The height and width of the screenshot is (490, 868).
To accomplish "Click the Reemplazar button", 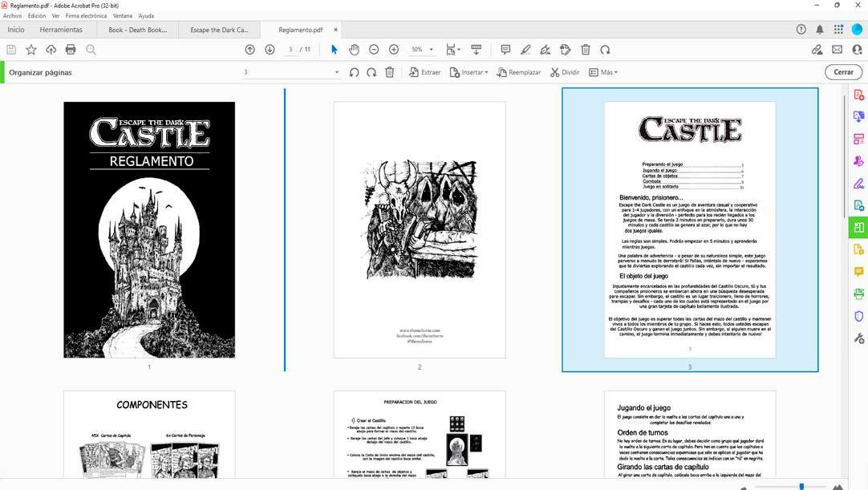I will coord(519,72).
